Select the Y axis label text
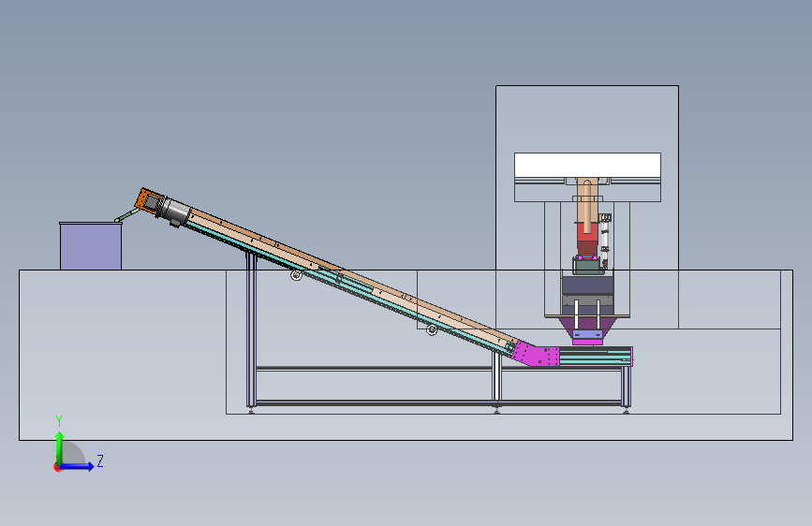Viewport: 812px width, 526px height. click(x=59, y=420)
